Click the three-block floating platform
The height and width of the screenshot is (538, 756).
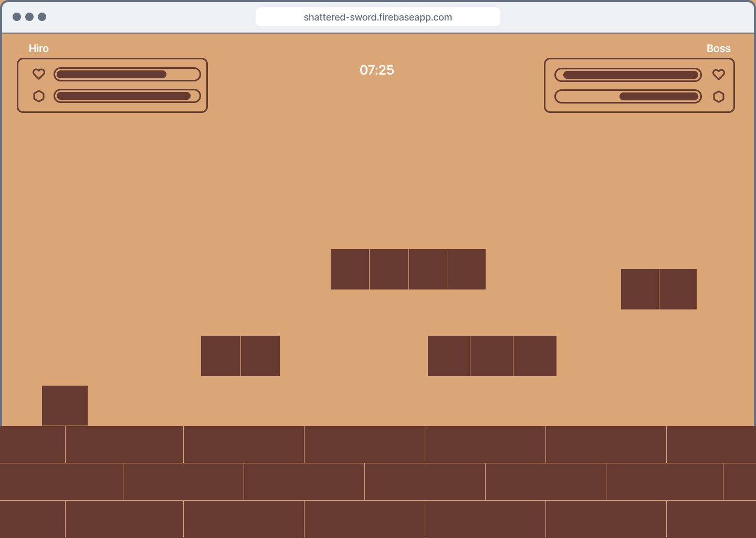tap(492, 356)
